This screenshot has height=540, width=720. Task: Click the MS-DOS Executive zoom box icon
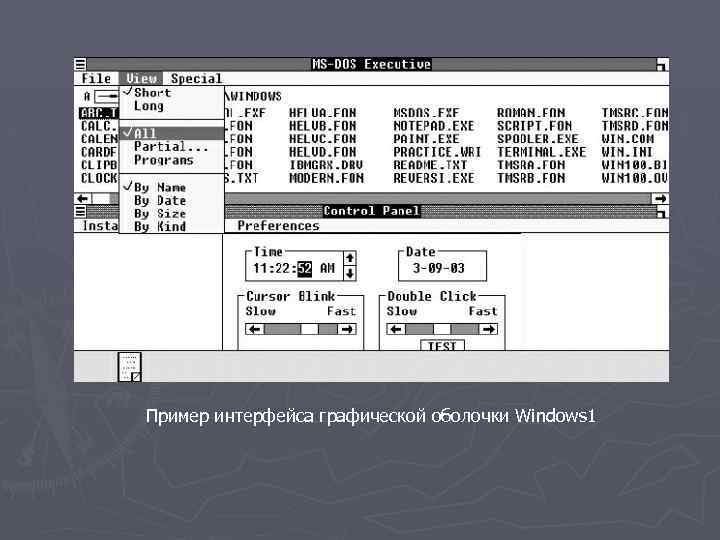(x=662, y=64)
